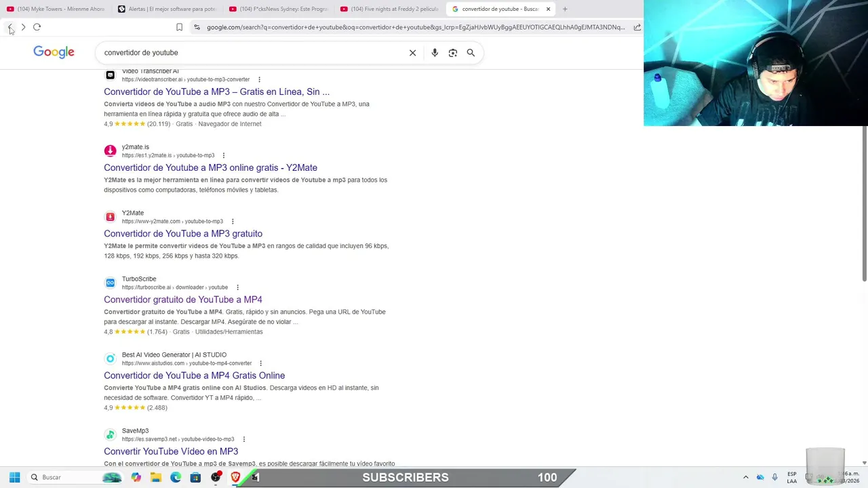The width and height of the screenshot is (868, 488).
Task: Close the convertidor de youtube tab
Action: (x=548, y=9)
